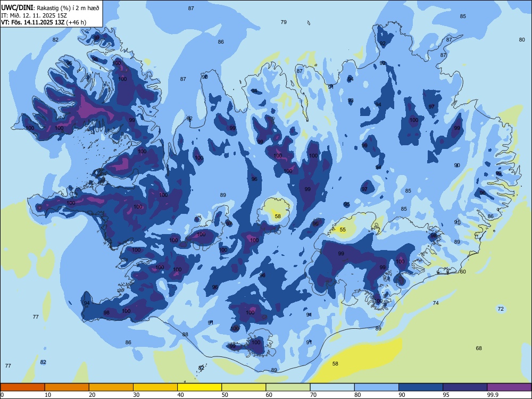Viewport: 532px width, 399px height.
Task: Click the 90–95 medium blue legend swatch
Action: tap(421, 387)
